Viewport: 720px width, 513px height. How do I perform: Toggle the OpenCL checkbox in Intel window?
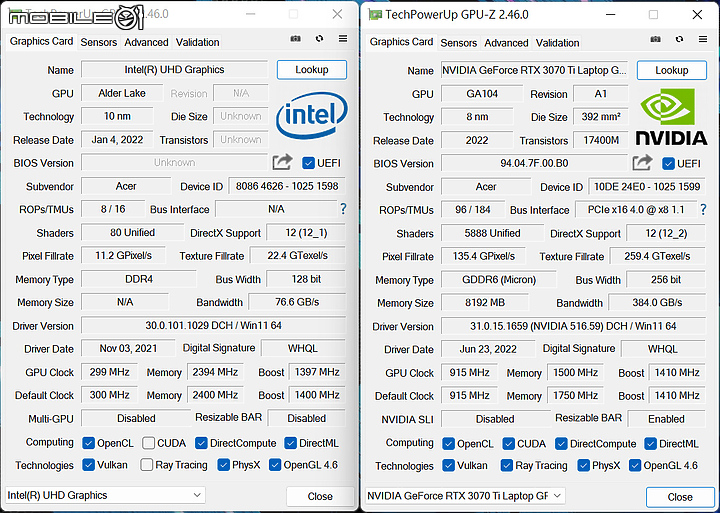coord(88,443)
